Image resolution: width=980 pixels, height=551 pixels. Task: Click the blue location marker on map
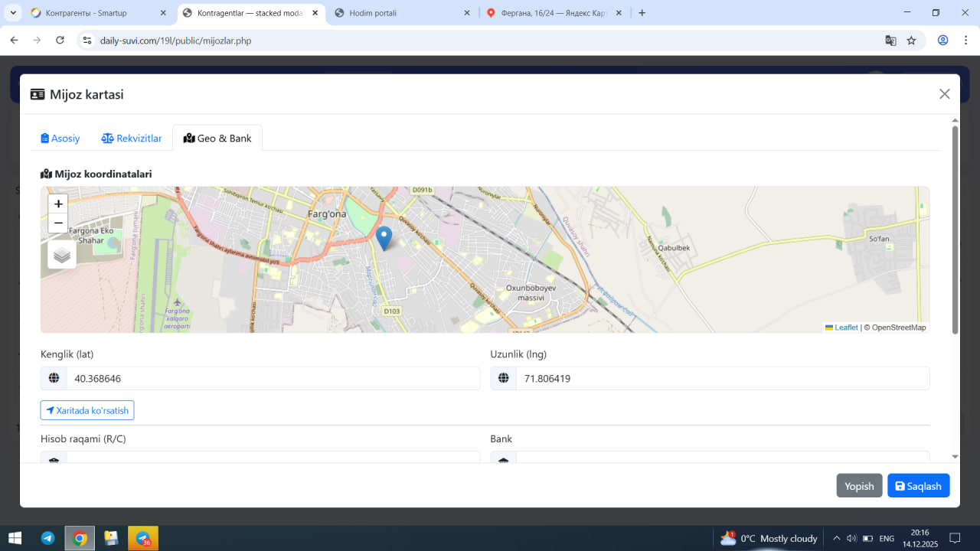(x=384, y=237)
